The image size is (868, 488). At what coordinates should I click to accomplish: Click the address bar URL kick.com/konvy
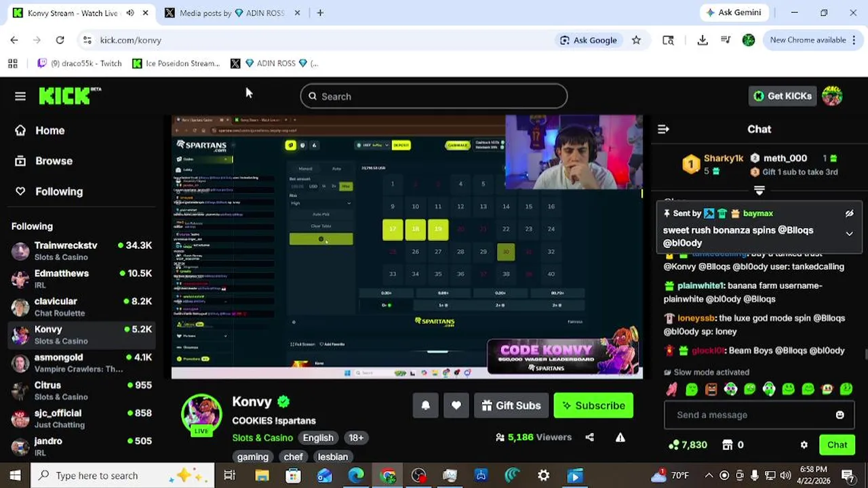pyautogui.click(x=130, y=40)
